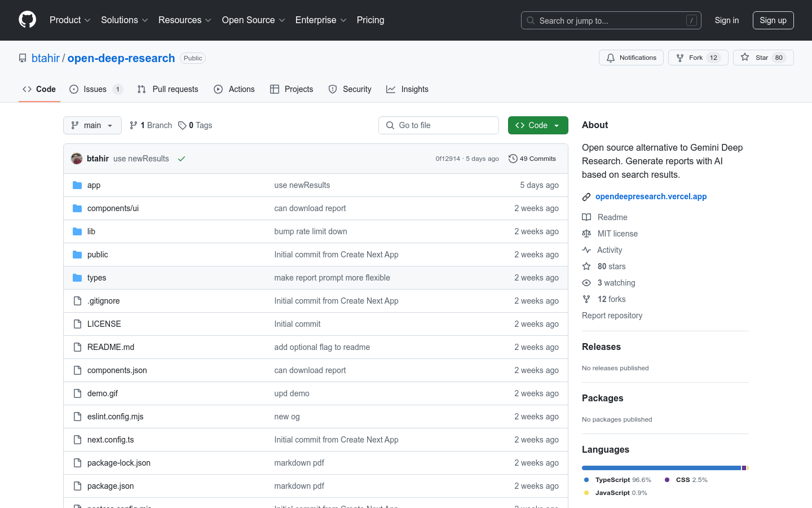
Task: Click the tag icon beside 0 Tags
Action: click(x=182, y=125)
